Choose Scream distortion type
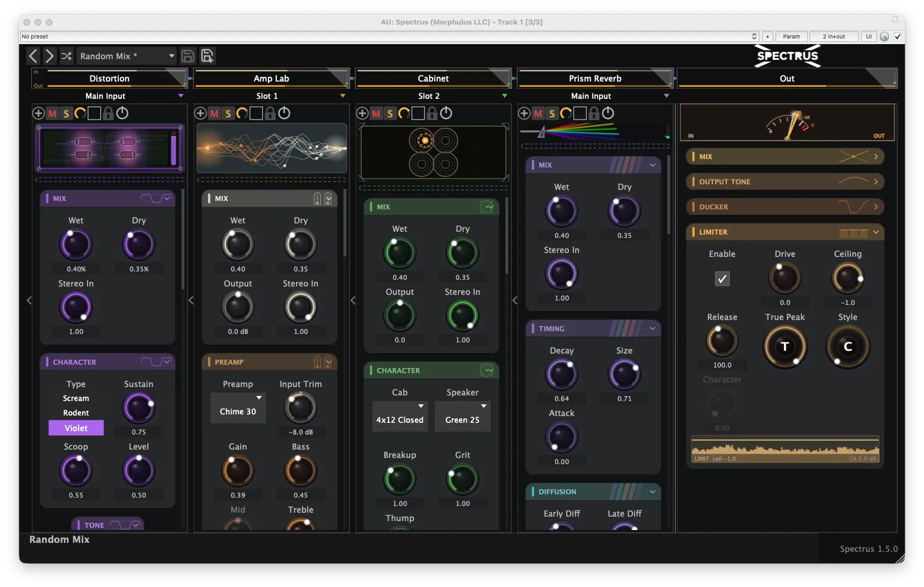This screenshot has height=587, width=924. [x=76, y=398]
